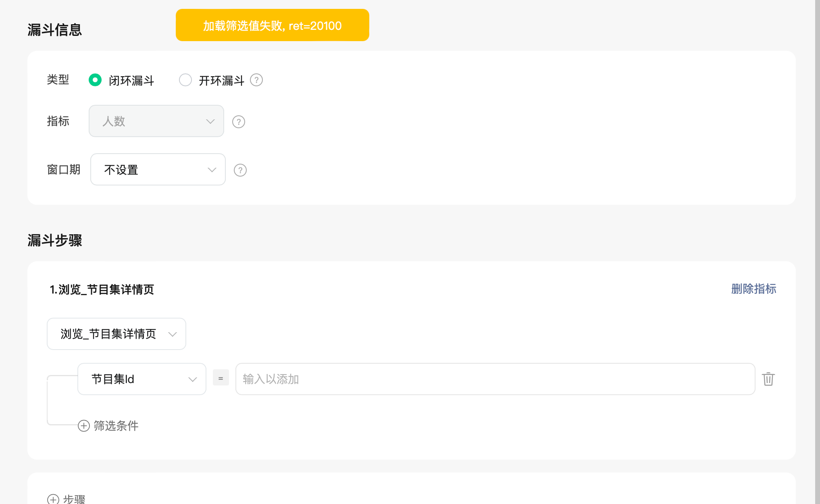
Task: Delete the filter row with trash icon
Action: point(768,379)
